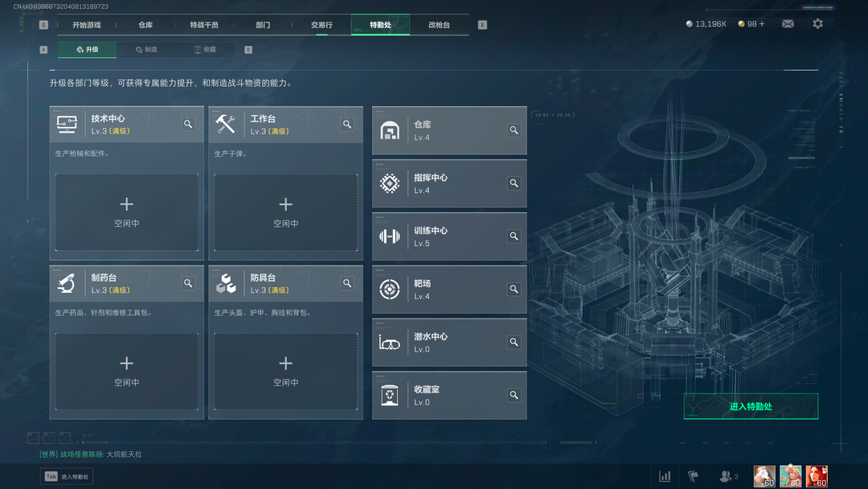
Task: Open the statistics bar chart icon
Action: (665, 476)
